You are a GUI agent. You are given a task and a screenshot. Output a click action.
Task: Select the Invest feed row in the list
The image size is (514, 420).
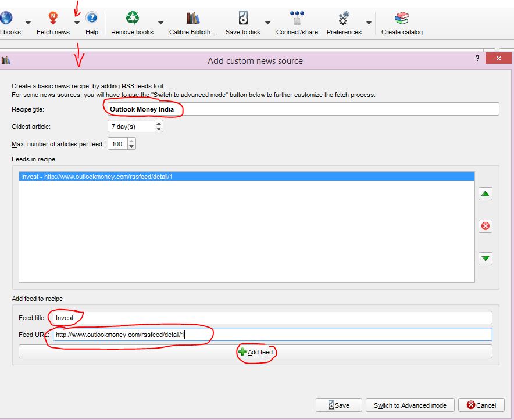tap(247, 177)
